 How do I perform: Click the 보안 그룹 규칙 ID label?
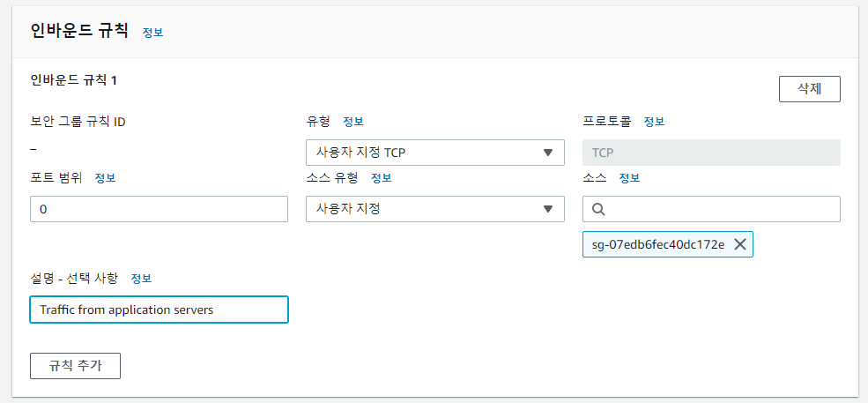(x=78, y=122)
